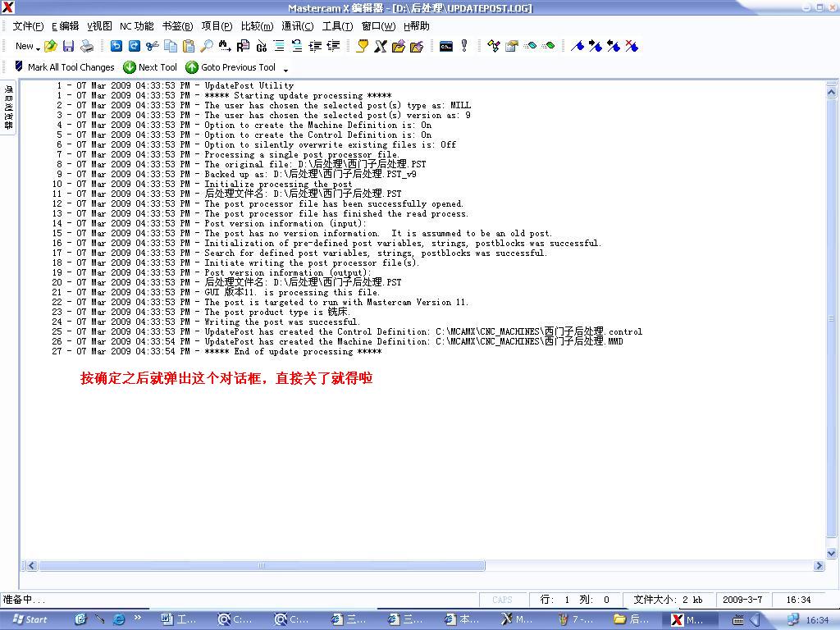
Task: Click the Copy icon
Action: (171, 47)
